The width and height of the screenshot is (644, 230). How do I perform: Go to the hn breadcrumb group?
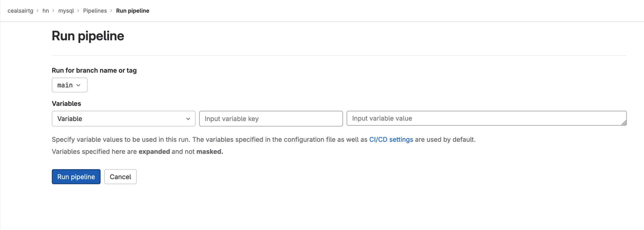point(45,11)
